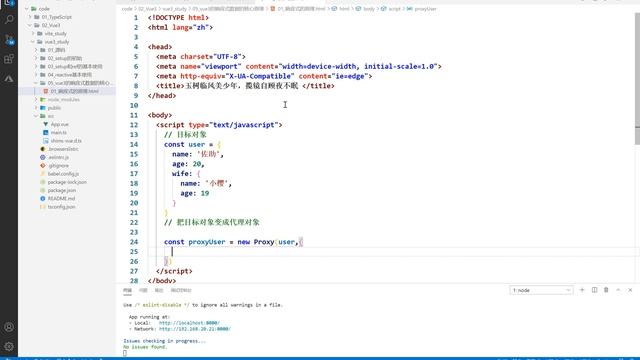
Task: Click breadcrumb item 'proxyUser'
Action: pos(425,9)
